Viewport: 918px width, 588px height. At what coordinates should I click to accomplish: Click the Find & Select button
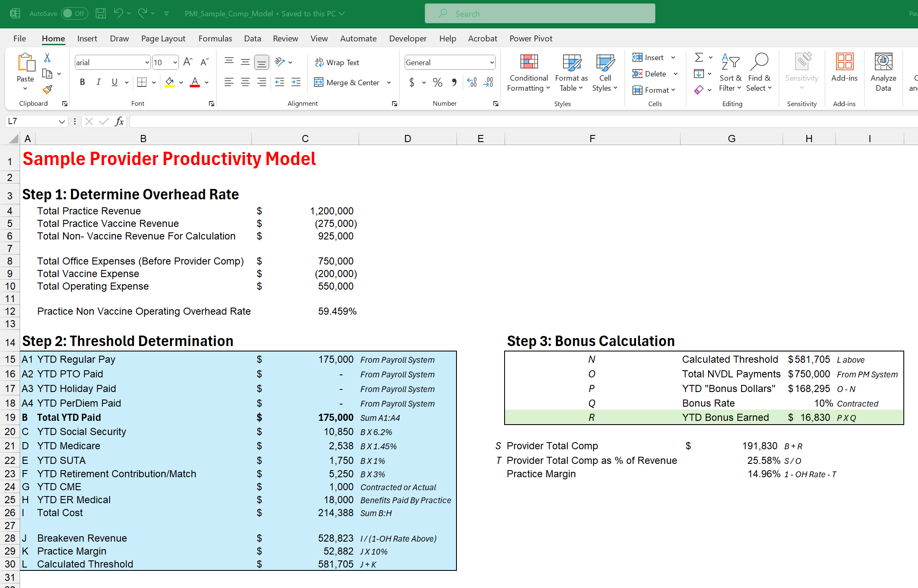click(759, 72)
